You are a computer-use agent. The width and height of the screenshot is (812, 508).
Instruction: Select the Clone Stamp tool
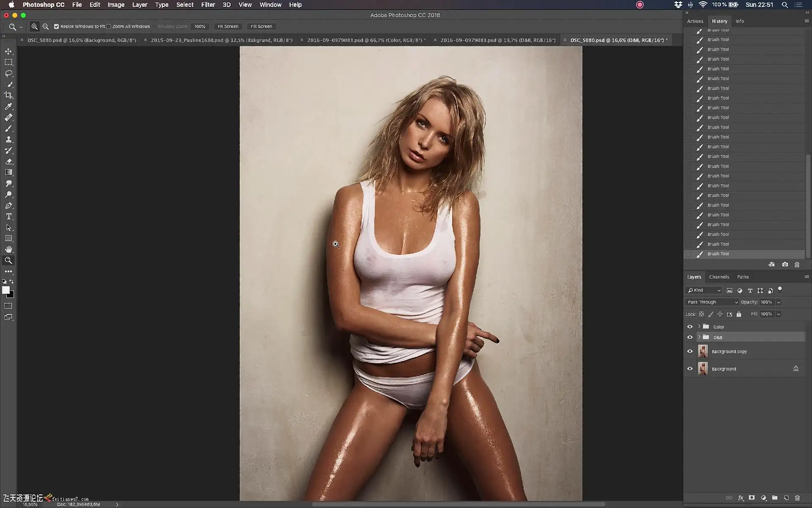8,139
